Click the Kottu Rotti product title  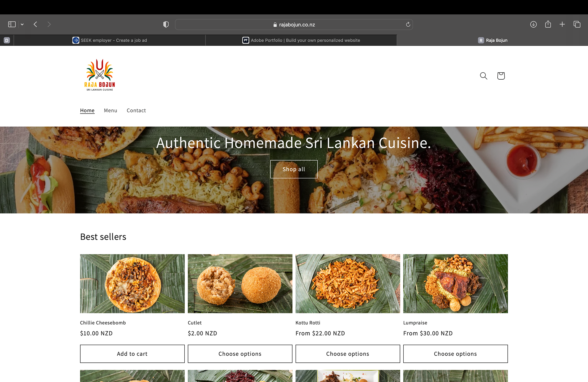point(308,323)
